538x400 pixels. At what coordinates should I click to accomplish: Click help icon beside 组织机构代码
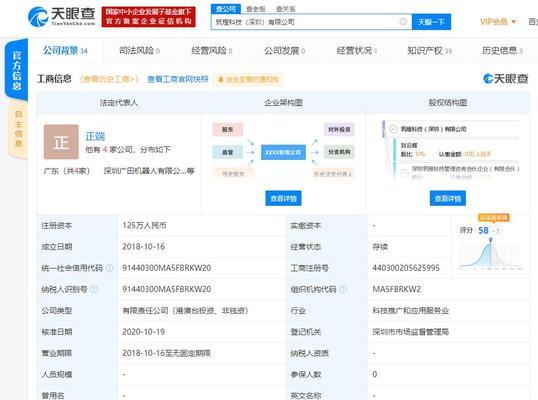click(x=343, y=289)
